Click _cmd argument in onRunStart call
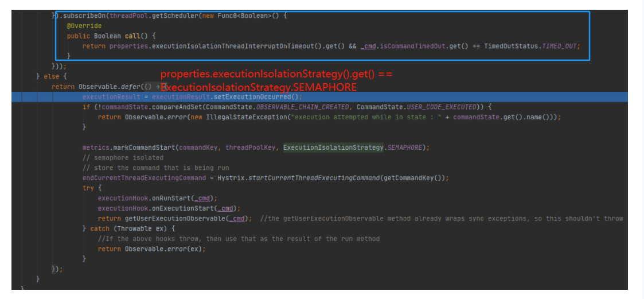644x299 pixels. coord(202,198)
